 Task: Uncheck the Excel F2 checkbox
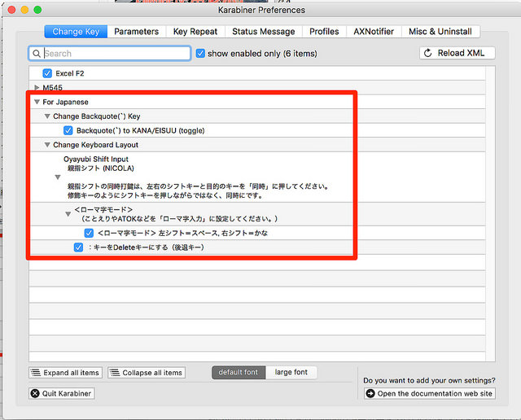(x=47, y=73)
